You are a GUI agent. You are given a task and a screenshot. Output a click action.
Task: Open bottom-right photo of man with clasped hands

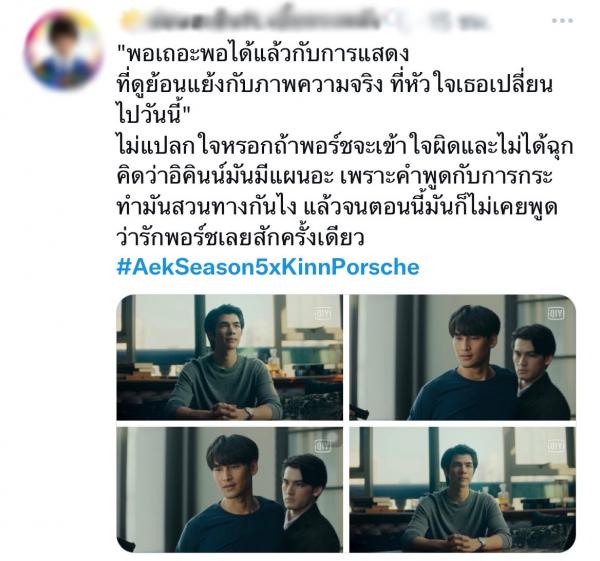(463, 490)
